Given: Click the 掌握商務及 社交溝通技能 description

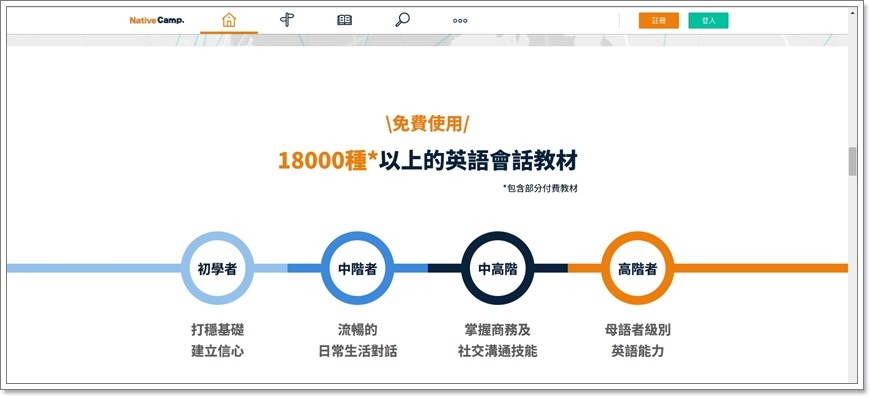Looking at the screenshot, I should click(498, 341).
